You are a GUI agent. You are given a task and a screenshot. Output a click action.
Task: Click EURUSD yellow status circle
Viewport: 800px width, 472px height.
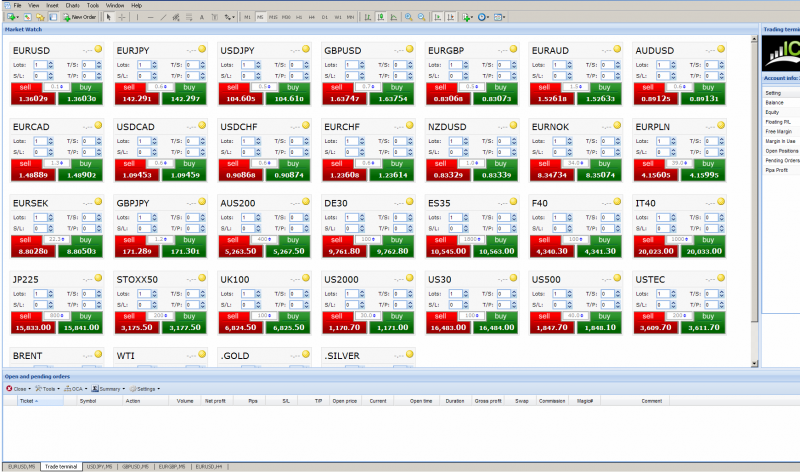pyautogui.click(x=98, y=49)
